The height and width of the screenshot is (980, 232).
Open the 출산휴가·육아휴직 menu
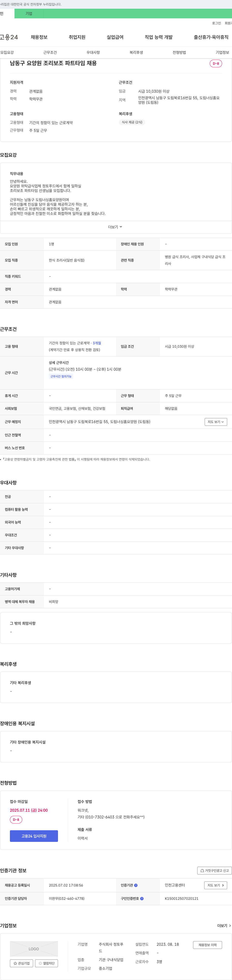click(x=211, y=37)
